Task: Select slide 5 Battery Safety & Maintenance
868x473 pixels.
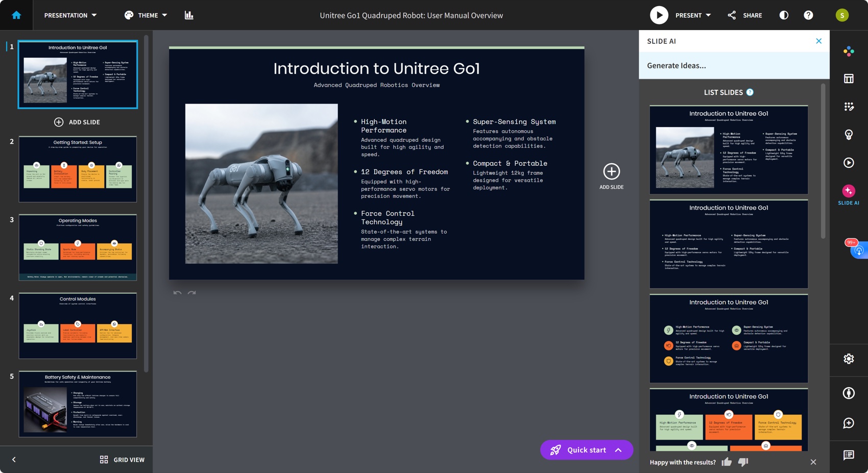Action: [x=78, y=404]
